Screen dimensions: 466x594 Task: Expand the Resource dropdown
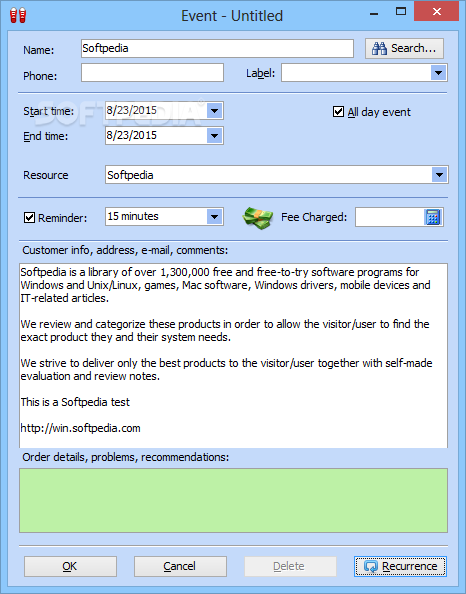coord(439,175)
